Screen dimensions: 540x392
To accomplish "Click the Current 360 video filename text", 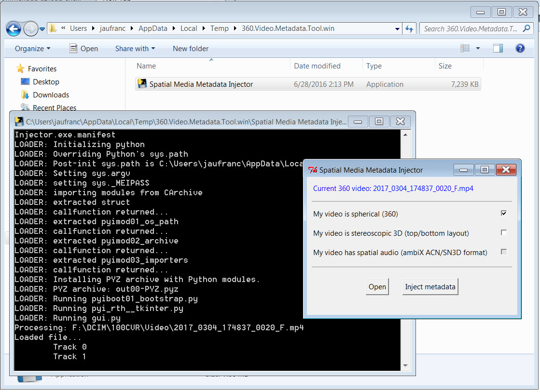I will click(393, 189).
